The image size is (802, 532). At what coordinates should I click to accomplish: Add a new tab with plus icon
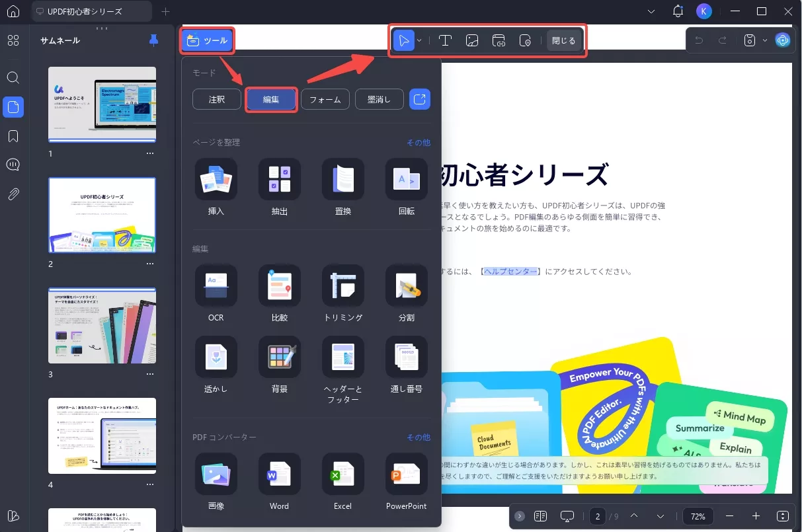[165, 11]
